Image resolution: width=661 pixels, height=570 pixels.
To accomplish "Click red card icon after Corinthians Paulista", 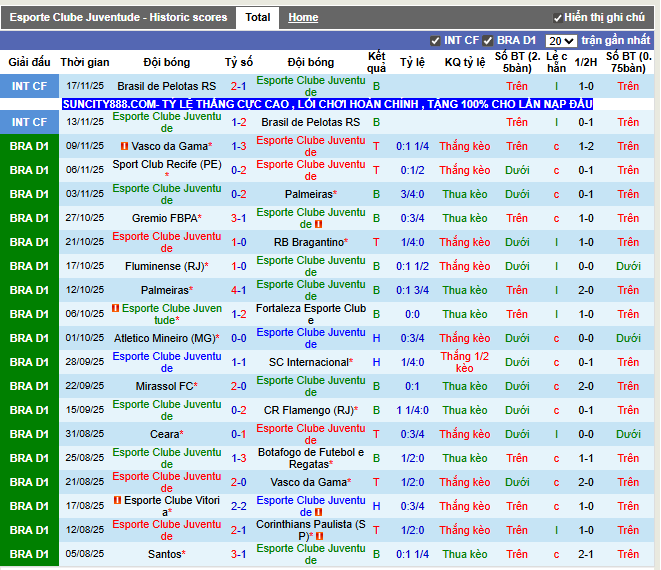I will [x=320, y=536].
